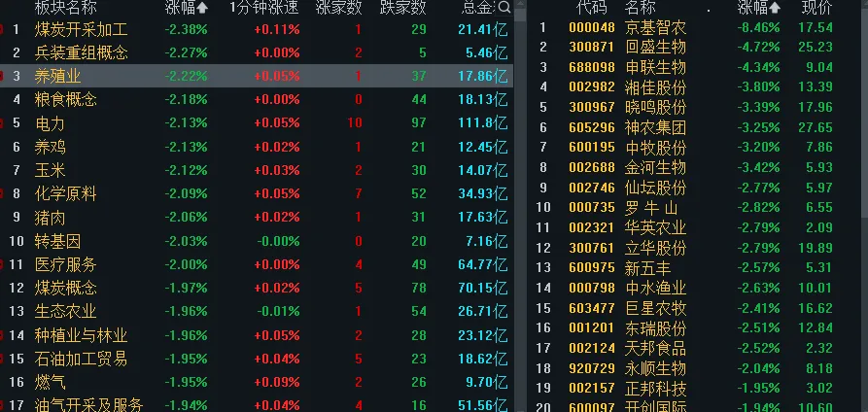
Task: Sort sectors by 涨家数 column header
Action: click(x=339, y=8)
